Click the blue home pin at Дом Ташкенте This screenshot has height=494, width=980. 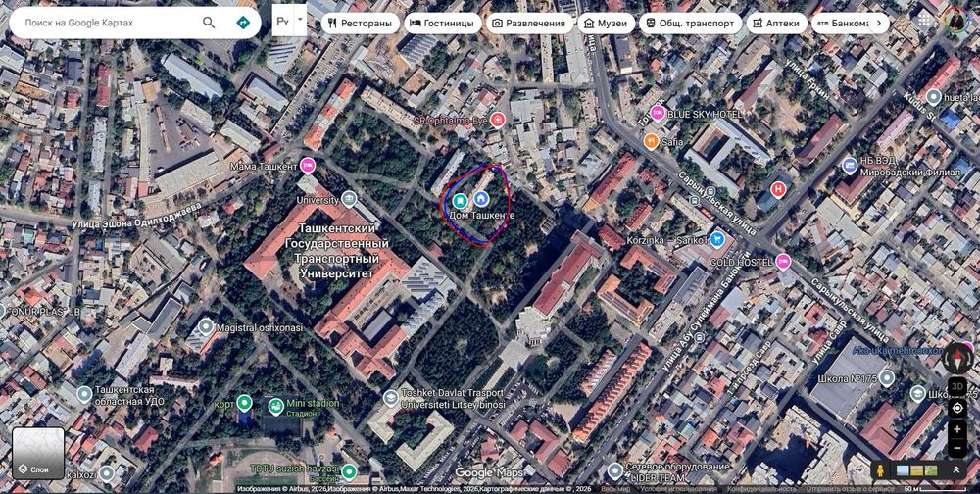(480, 199)
